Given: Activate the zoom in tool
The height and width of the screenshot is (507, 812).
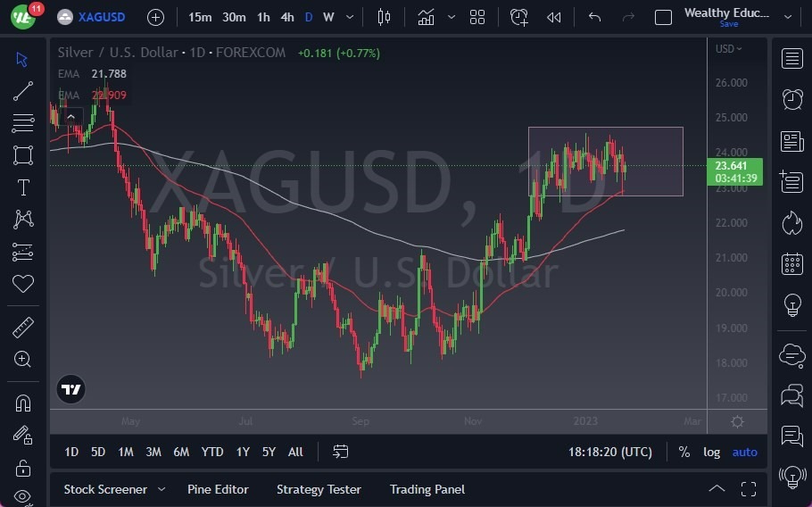Looking at the screenshot, I should (23, 359).
